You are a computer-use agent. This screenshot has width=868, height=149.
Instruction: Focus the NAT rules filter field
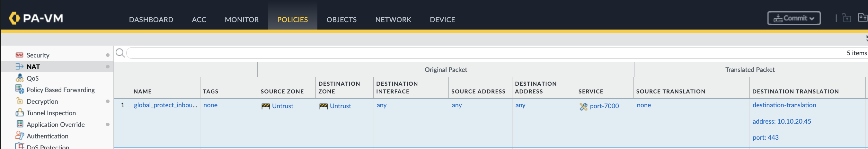coord(485,53)
